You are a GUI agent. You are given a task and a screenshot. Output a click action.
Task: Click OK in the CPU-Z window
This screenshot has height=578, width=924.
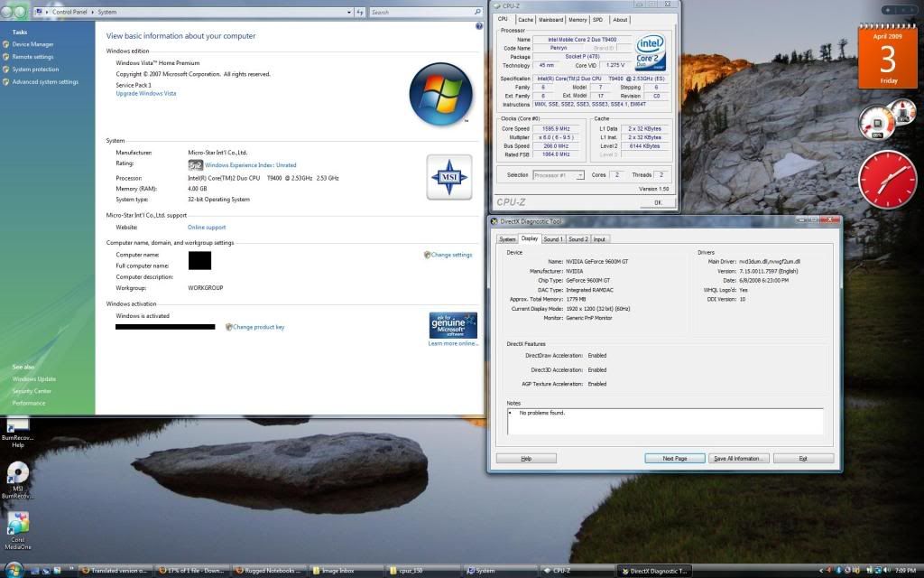[x=658, y=202]
